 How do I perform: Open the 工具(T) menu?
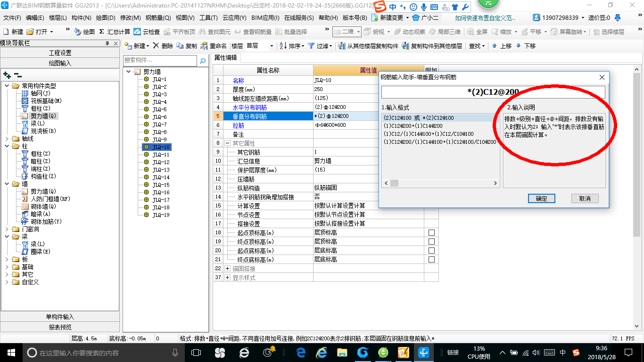[208, 18]
